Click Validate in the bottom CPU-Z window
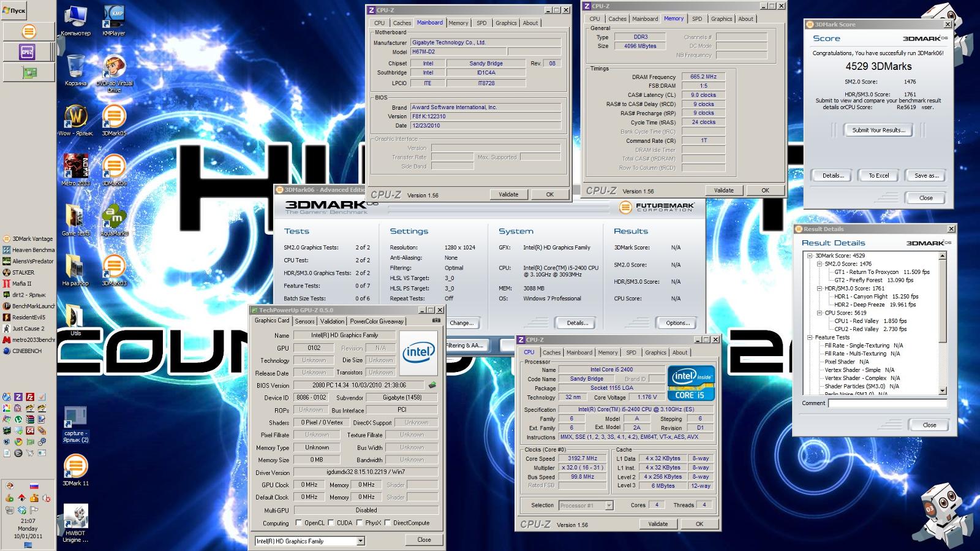The height and width of the screenshot is (551, 980). pos(658,524)
